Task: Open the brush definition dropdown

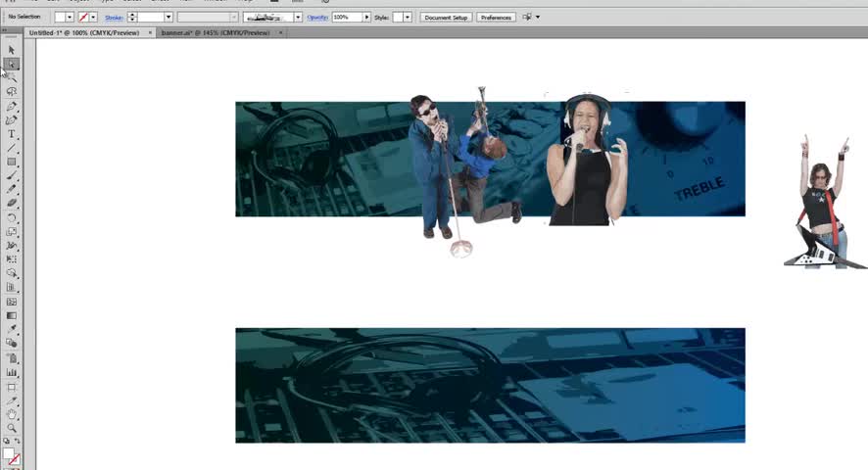Action: [298, 18]
